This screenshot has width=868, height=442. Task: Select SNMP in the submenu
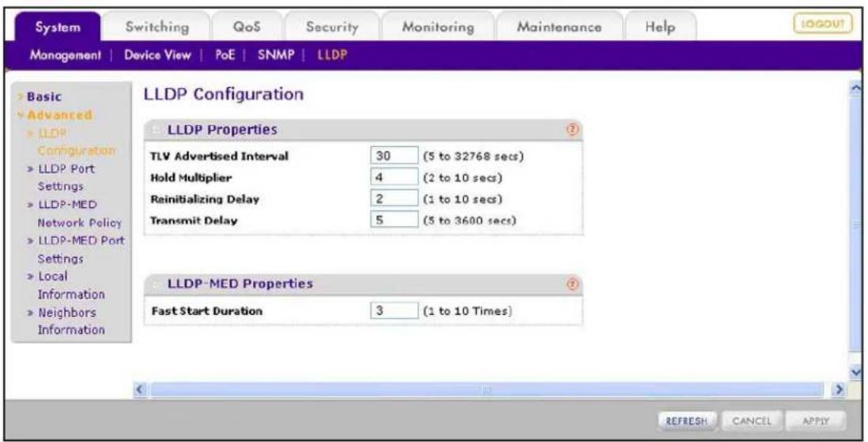[276, 55]
